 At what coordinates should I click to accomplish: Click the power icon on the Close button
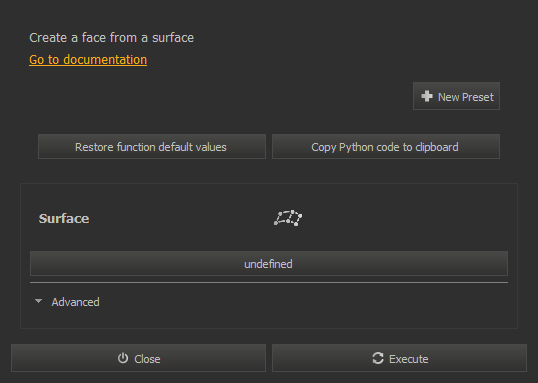point(123,358)
